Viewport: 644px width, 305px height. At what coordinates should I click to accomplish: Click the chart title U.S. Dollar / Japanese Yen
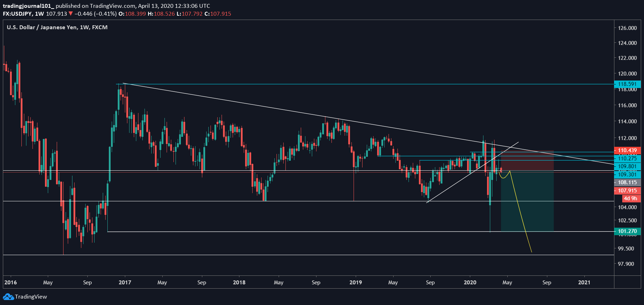(42, 27)
